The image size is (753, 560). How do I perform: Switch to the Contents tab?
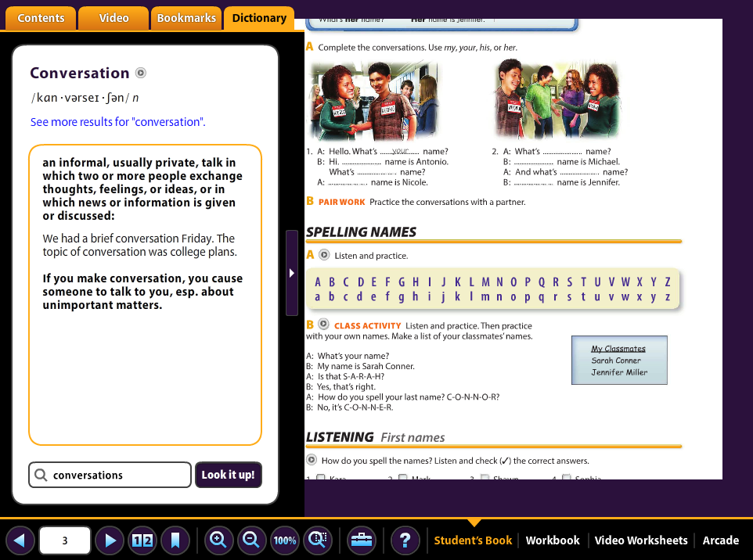41,18
